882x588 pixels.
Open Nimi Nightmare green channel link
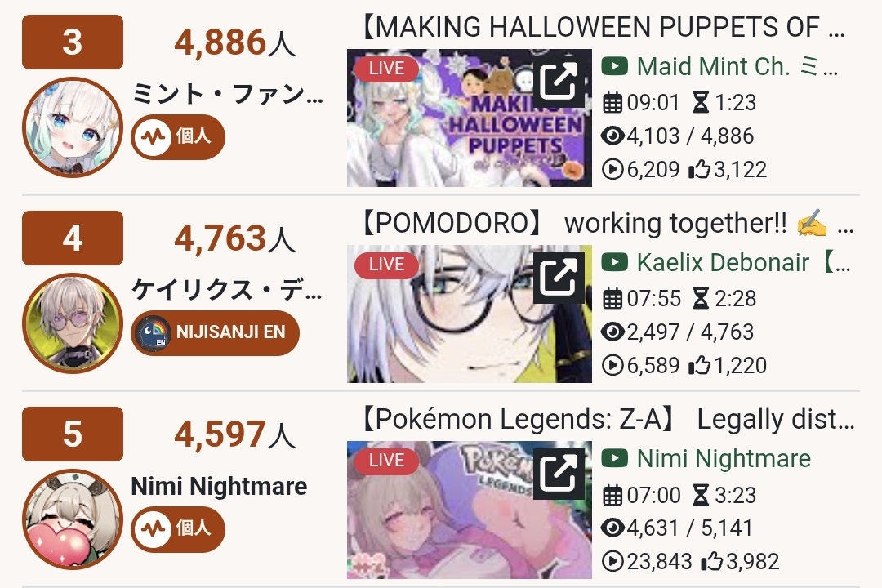[x=724, y=459]
